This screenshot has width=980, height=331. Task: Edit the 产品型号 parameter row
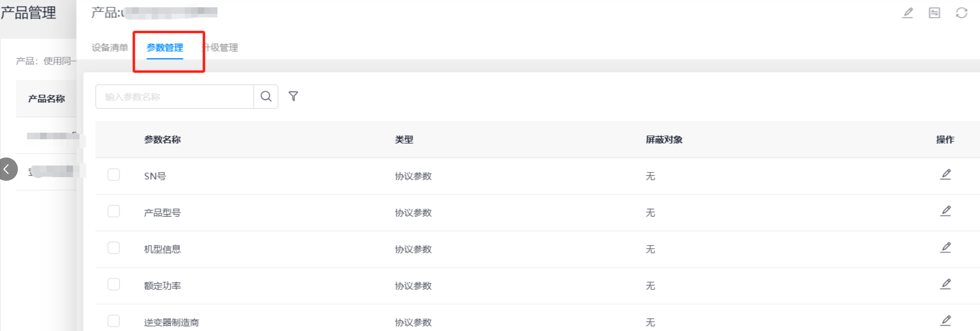pos(945,211)
